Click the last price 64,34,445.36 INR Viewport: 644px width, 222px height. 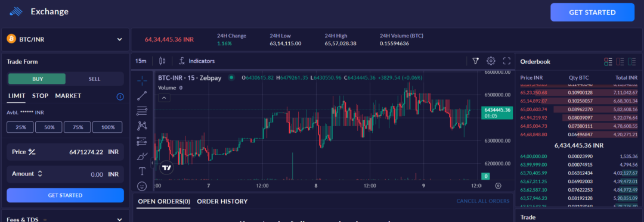click(x=169, y=39)
